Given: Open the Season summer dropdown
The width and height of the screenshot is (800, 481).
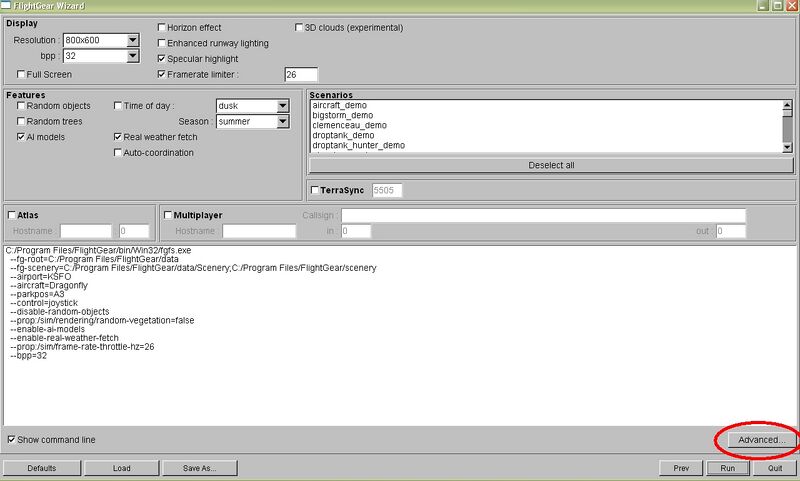Looking at the screenshot, I should (x=283, y=121).
